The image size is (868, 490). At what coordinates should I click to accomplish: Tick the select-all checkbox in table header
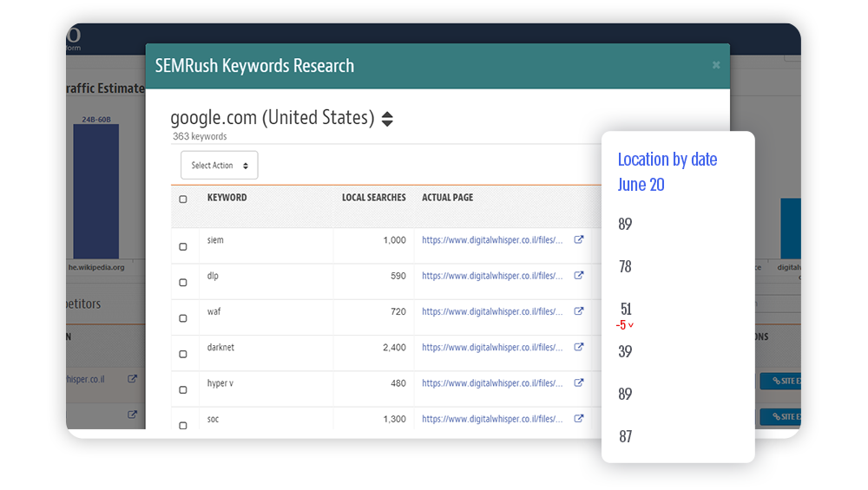[x=183, y=199]
